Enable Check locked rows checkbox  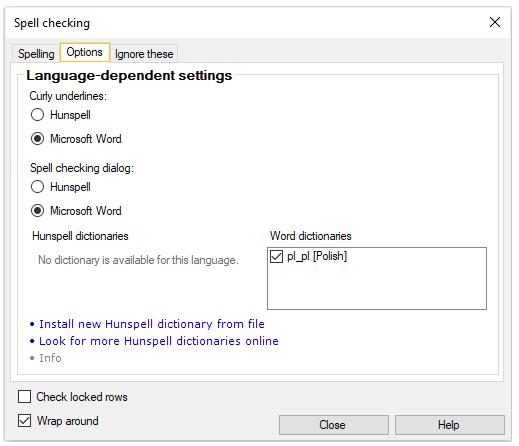24,397
